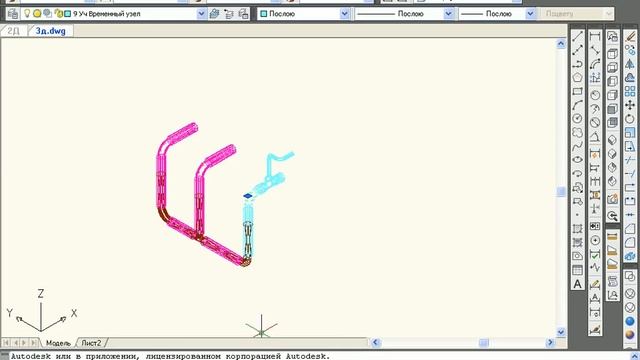Select the Diameter dimension tool

pos(595,122)
